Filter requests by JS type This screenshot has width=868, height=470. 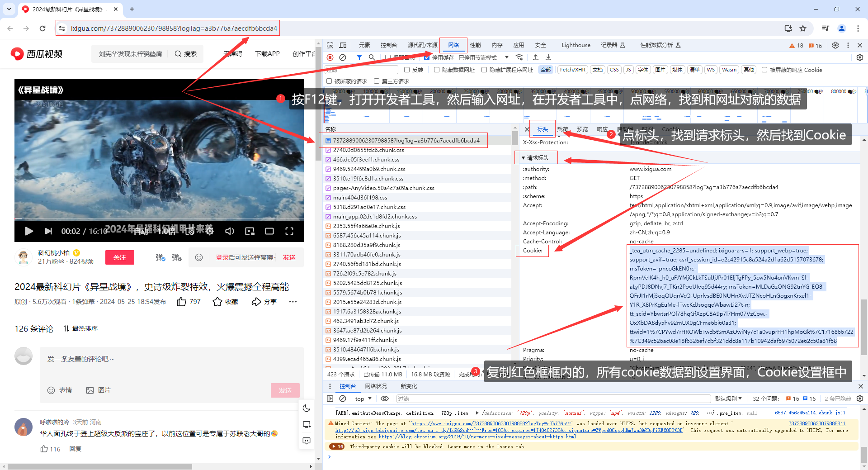[628, 70]
